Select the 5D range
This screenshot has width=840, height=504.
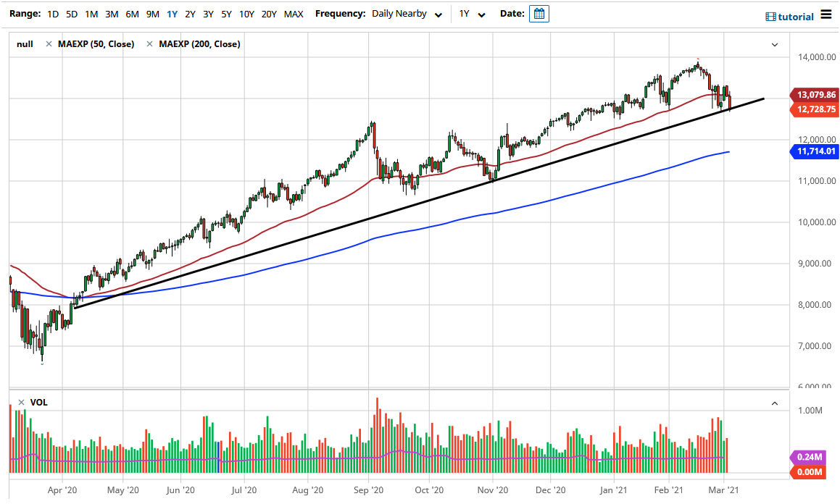tap(71, 14)
